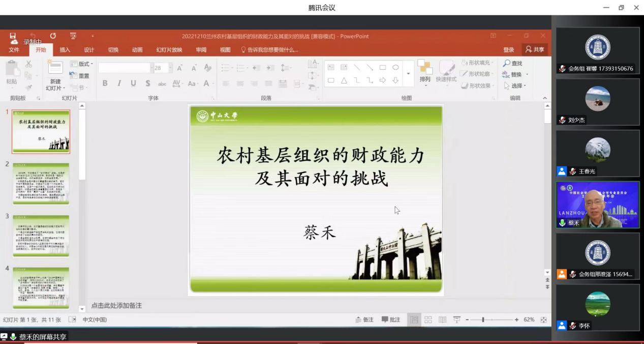Toggle Normal view button in status bar

point(414,320)
